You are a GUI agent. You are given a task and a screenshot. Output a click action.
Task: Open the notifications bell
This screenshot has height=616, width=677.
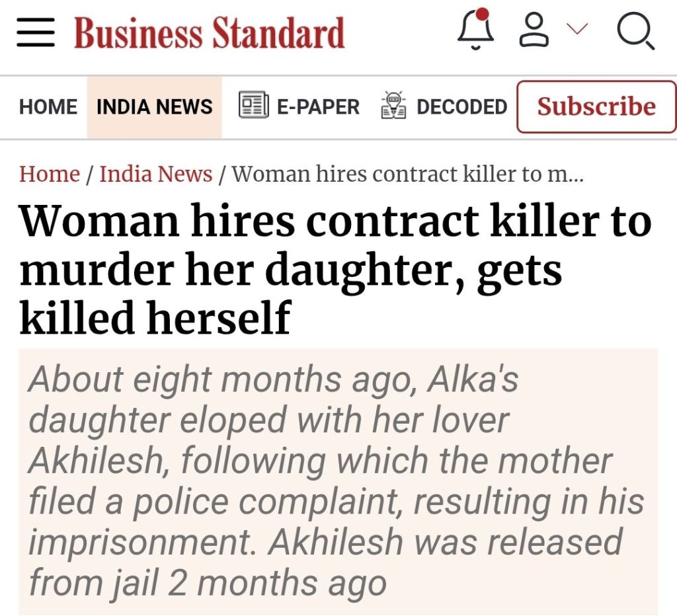475,31
